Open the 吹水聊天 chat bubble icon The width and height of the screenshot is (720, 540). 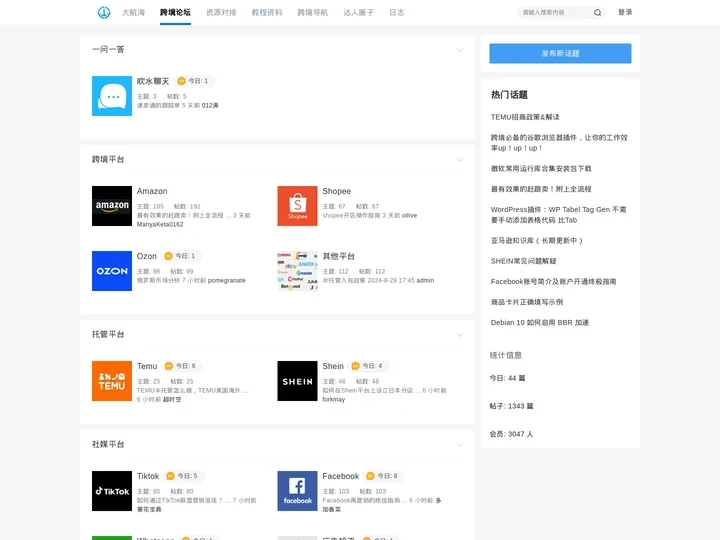112,96
